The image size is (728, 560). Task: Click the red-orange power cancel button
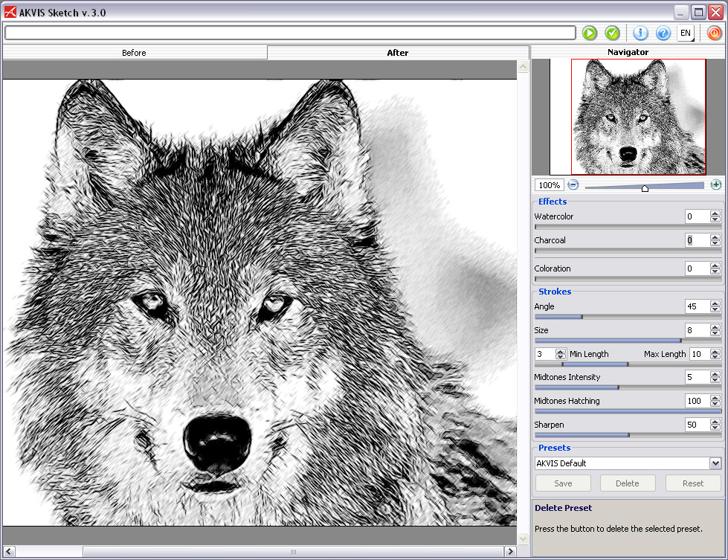pyautogui.click(x=714, y=33)
